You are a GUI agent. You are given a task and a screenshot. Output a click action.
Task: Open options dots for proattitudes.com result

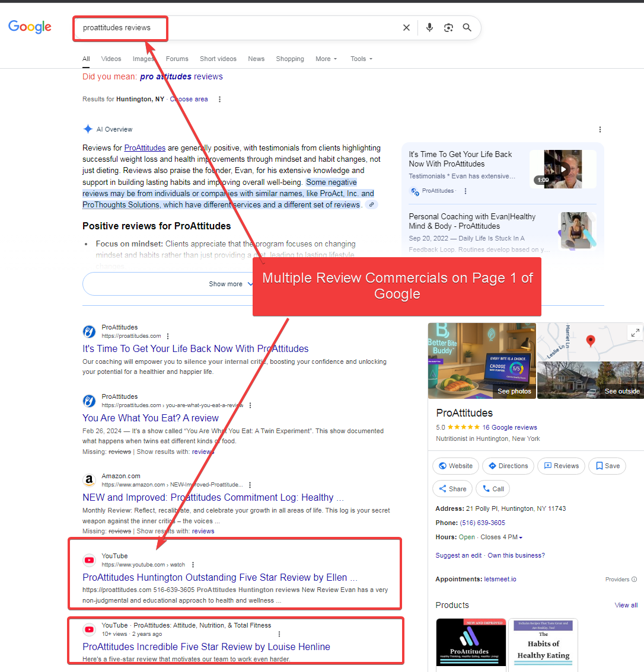point(168,337)
